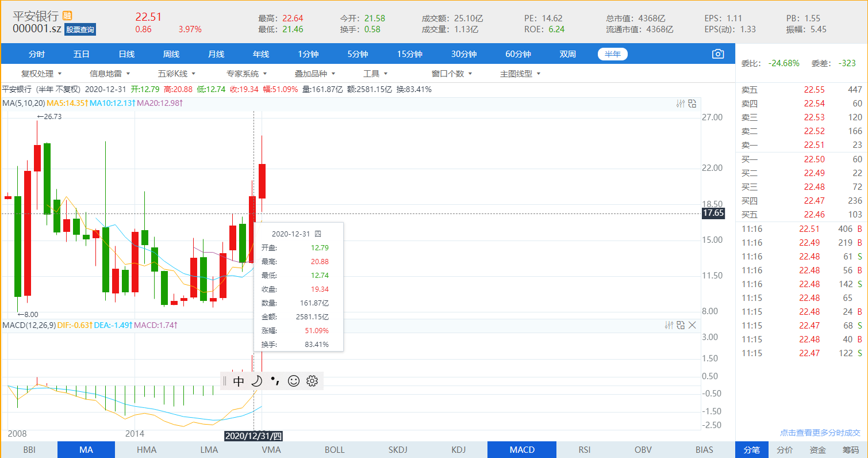The image size is (868, 458).
Task: Expand 专家系统 dropdown
Action: [x=247, y=74]
